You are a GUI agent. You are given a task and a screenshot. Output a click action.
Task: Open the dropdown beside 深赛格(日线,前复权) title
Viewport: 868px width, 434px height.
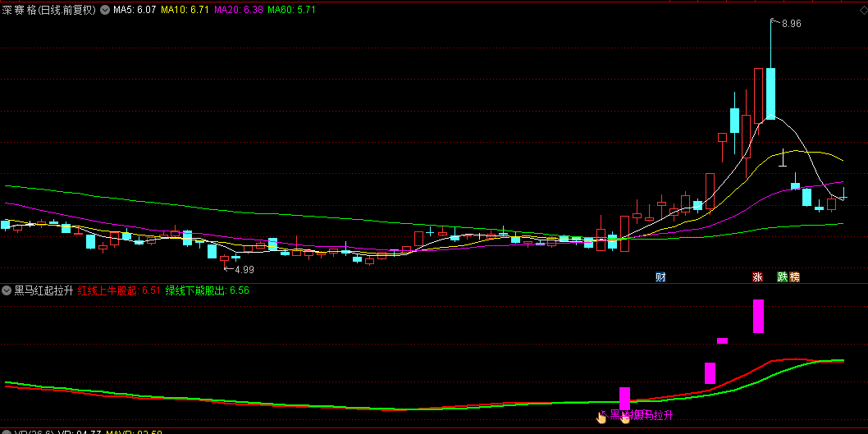tap(104, 10)
